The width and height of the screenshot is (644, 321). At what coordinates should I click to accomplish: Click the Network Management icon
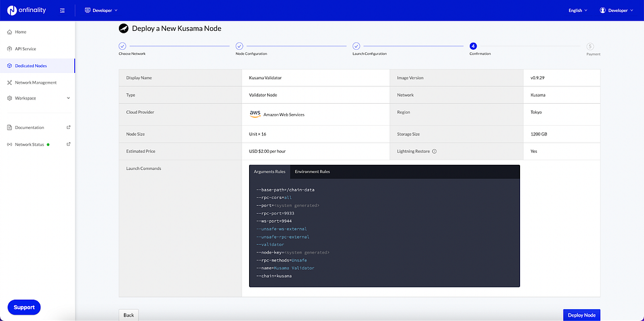[9, 82]
